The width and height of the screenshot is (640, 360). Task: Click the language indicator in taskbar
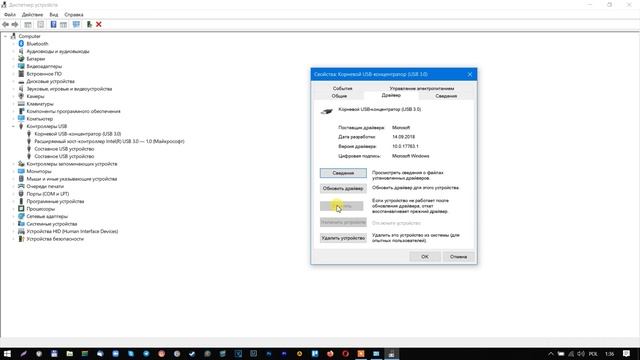point(593,354)
